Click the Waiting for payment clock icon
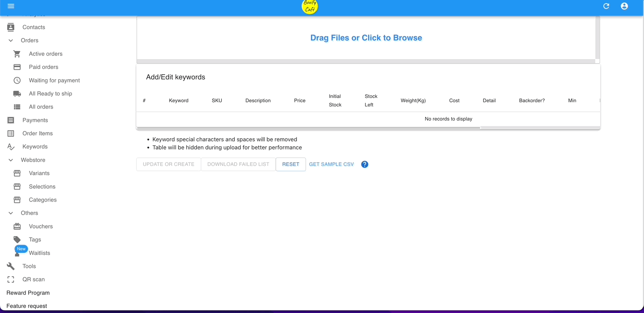This screenshot has height=313, width=644. coord(17,80)
